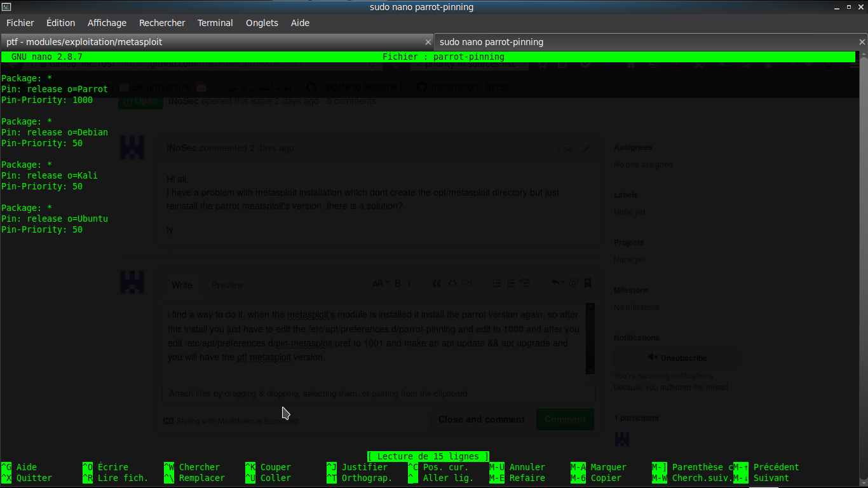
Task: Add a hyperlink using the link icon
Action: pyautogui.click(x=466, y=283)
